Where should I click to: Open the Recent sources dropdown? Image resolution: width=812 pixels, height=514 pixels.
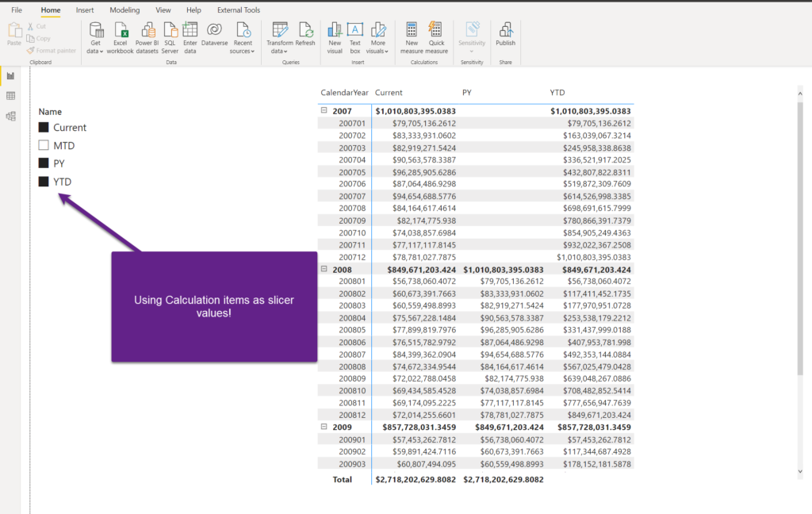pyautogui.click(x=243, y=37)
